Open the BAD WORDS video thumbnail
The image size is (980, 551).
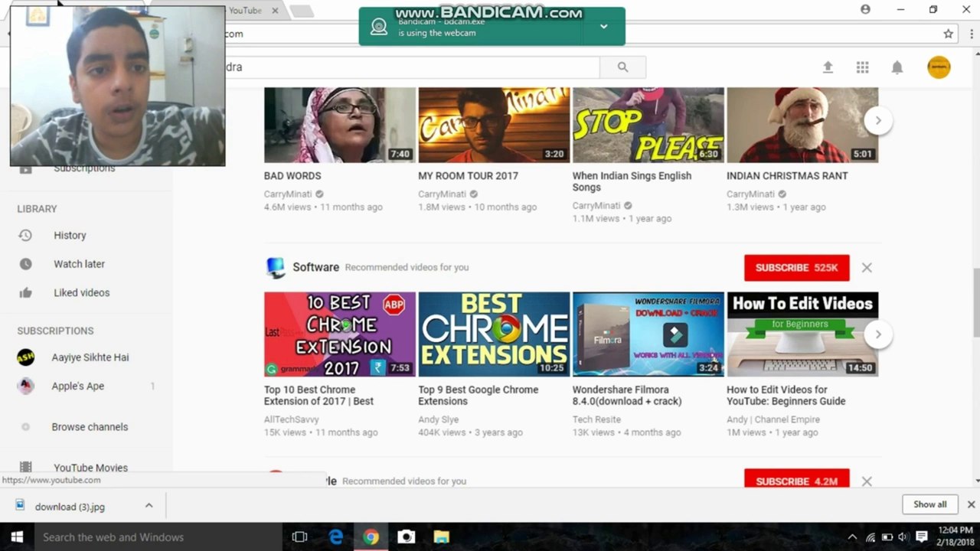pos(340,125)
